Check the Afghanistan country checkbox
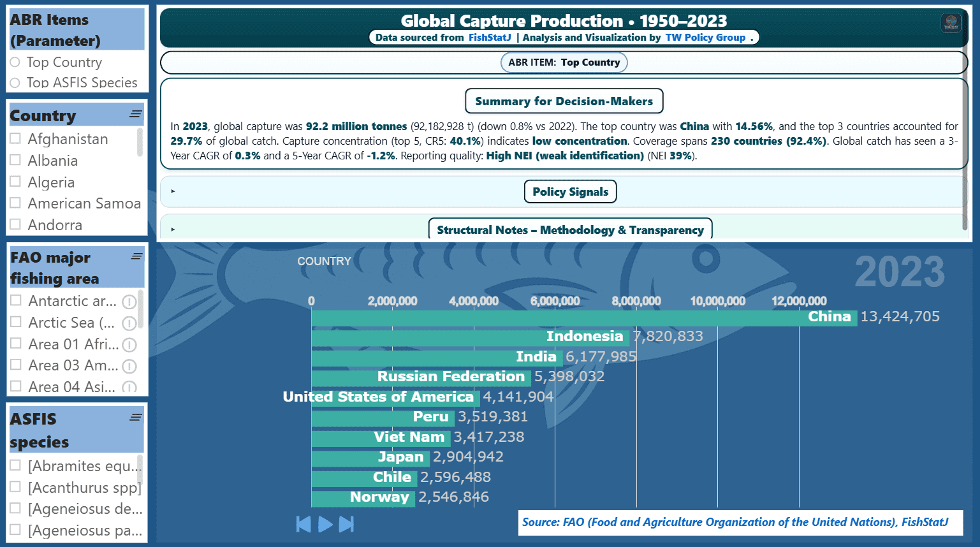This screenshot has width=980, height=547. click(16, 139)
